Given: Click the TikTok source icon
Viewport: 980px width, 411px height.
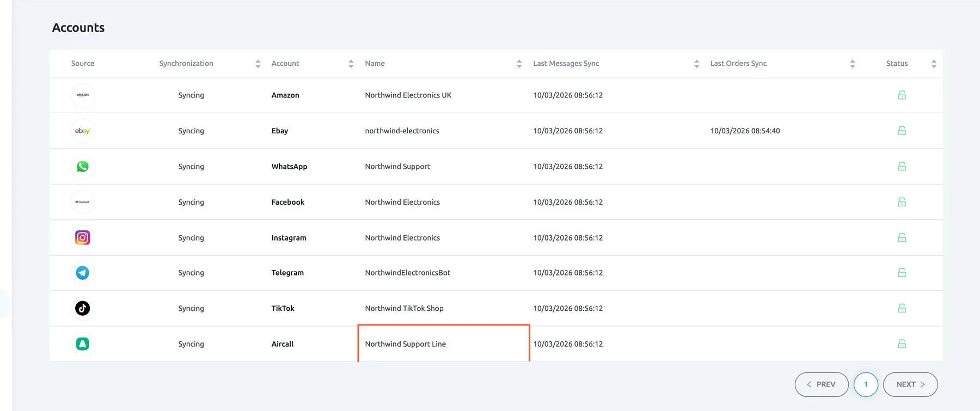Looking at the screenshot, I should click(83, 308).
